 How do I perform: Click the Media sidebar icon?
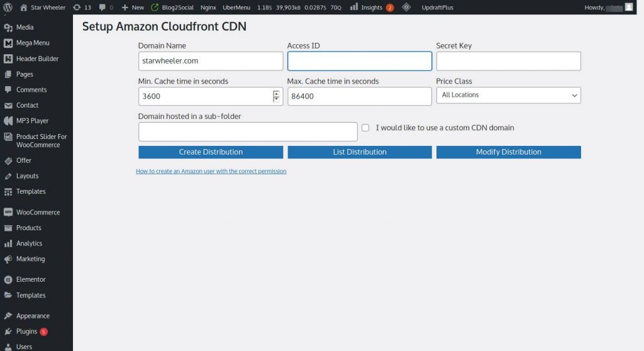[8, 28]
